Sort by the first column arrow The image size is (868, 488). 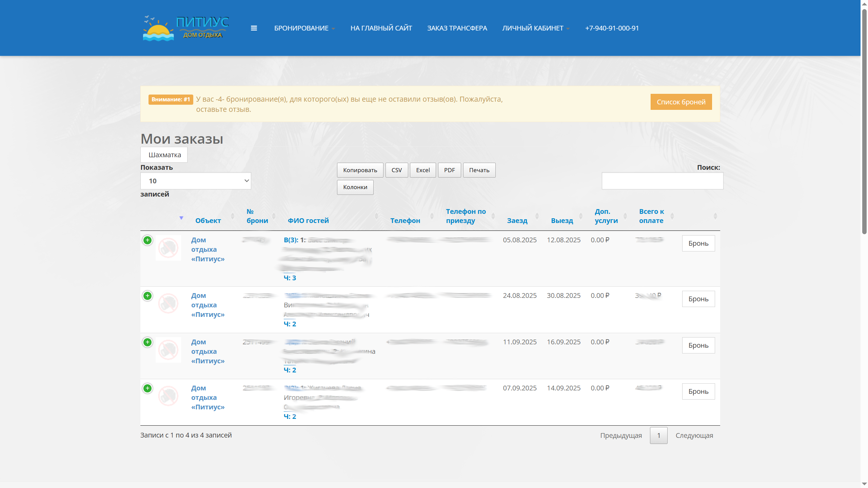[181, 218]
